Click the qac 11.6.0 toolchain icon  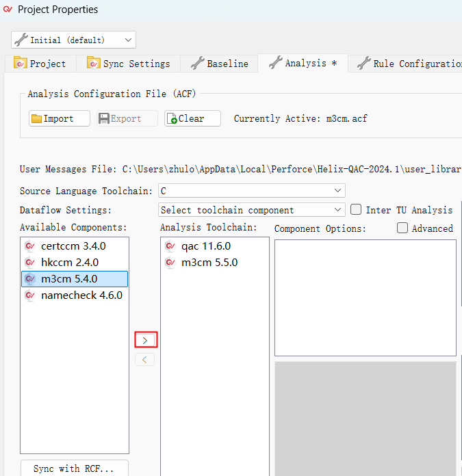point(170,246)
